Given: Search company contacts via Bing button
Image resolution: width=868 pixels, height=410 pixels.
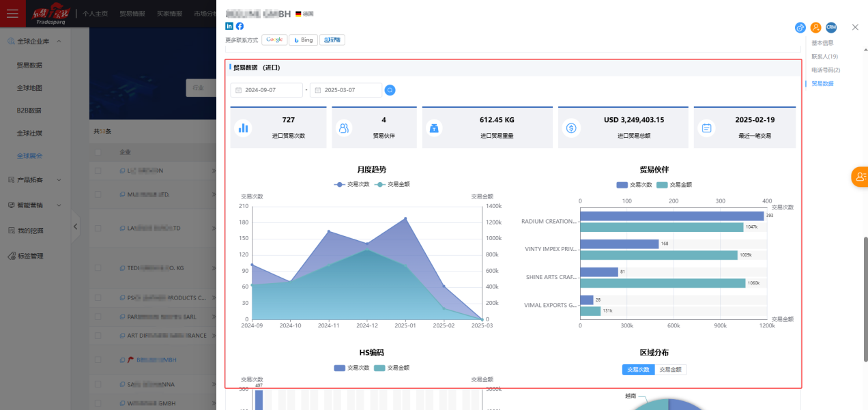Looking at the screenshot, I should point(303,40).
